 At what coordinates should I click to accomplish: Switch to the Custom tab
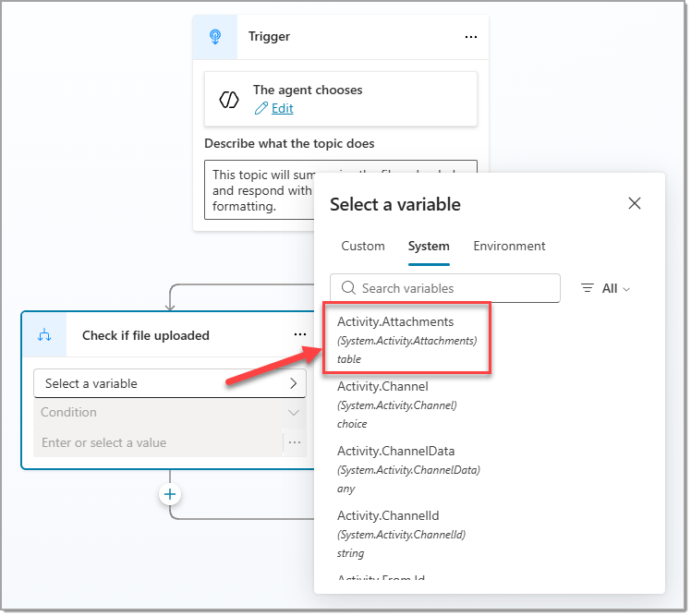coord(364,247)
